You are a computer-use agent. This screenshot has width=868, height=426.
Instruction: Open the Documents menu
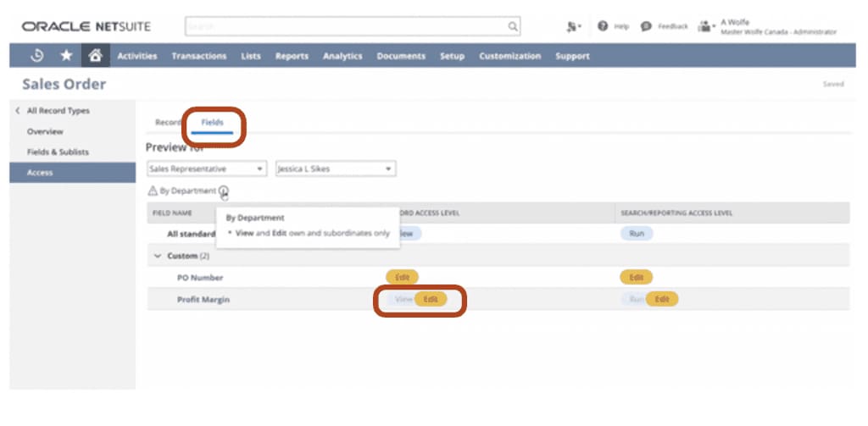point(401,56)
